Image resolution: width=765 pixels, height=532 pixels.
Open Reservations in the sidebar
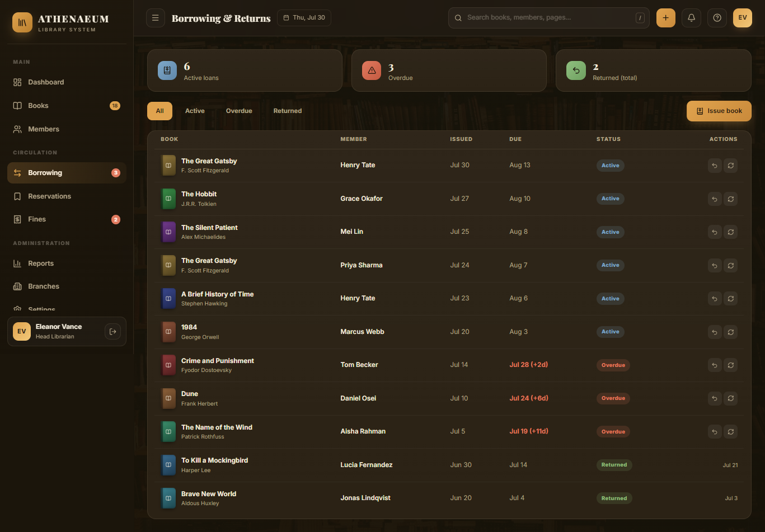pyautogui.click(x=67, y=196)
